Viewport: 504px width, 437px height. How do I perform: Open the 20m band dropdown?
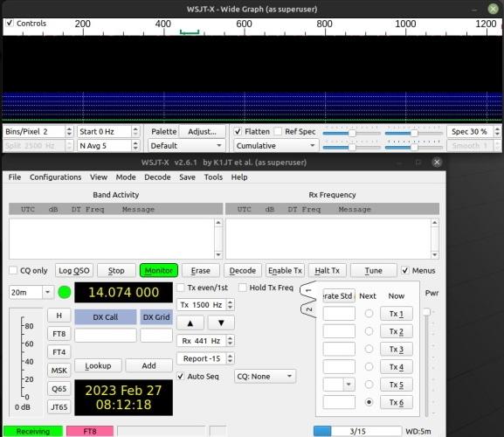31,292
